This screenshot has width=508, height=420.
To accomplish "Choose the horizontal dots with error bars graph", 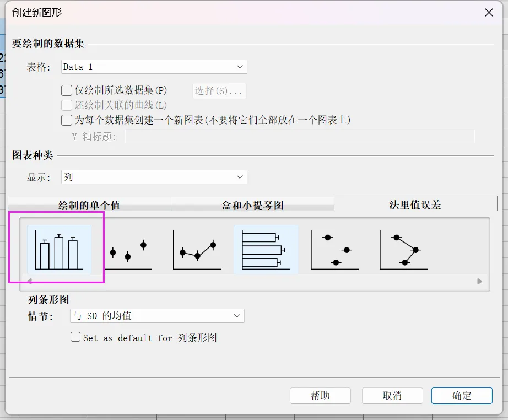I will [x=334, y=250].
